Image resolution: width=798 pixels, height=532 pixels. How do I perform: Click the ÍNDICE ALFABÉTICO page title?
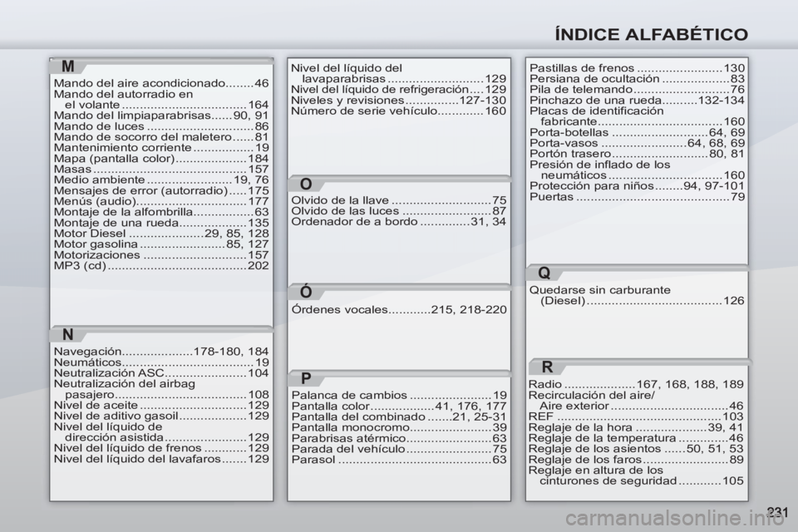652,34
